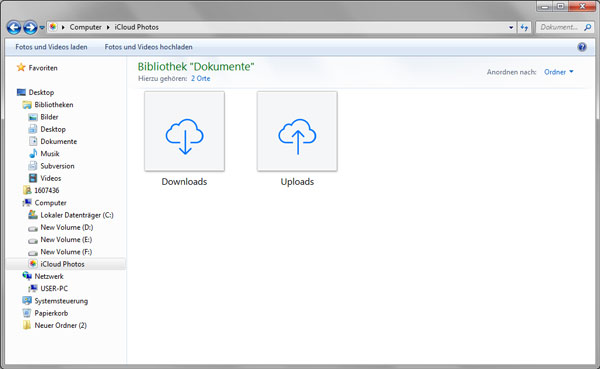
Task: Click the New Volume (E:) drive icon
Action: coord(33,240)
